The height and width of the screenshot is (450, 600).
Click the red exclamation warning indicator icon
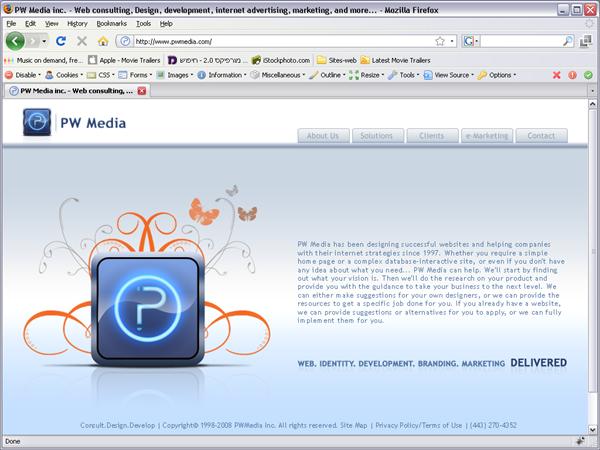pyautogui.click(x=572, y=75)
